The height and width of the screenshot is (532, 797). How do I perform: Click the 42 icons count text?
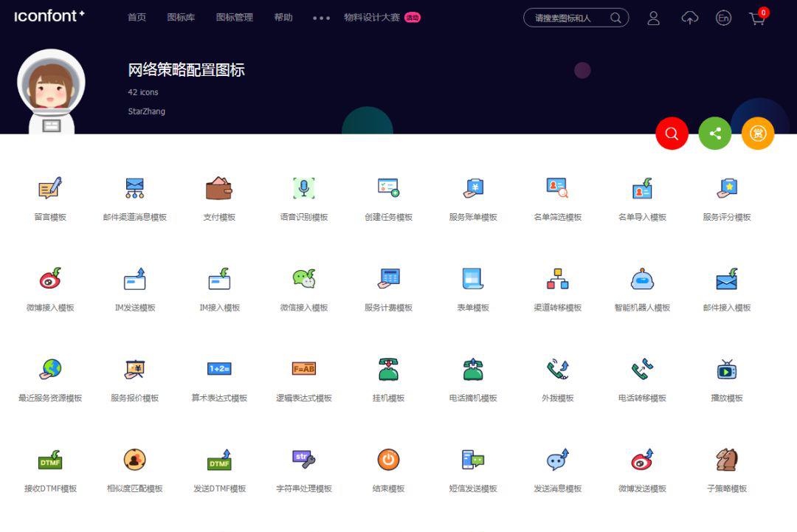point(143,92)
